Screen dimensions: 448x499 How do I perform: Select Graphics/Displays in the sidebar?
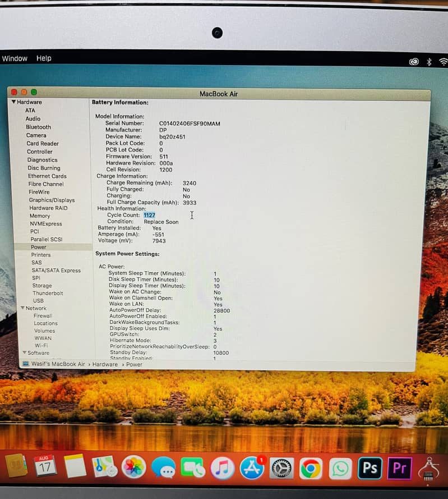tap(52, 200)
